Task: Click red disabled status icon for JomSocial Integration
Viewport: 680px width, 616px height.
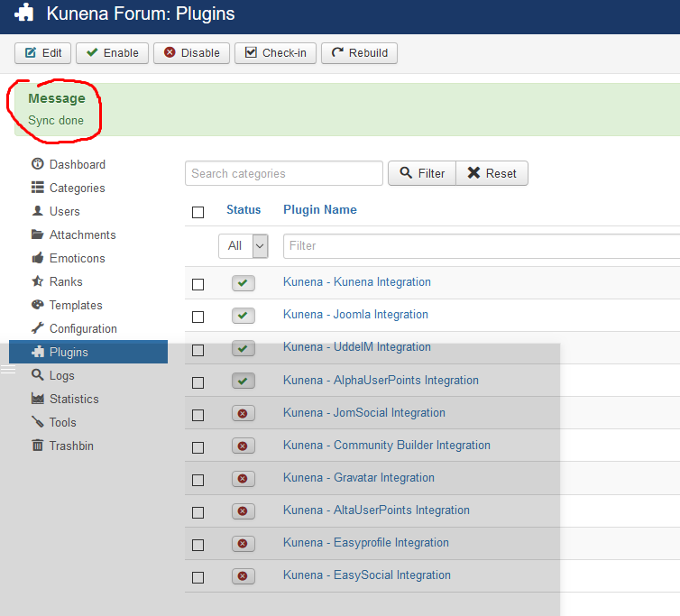Action: [243, 413]
